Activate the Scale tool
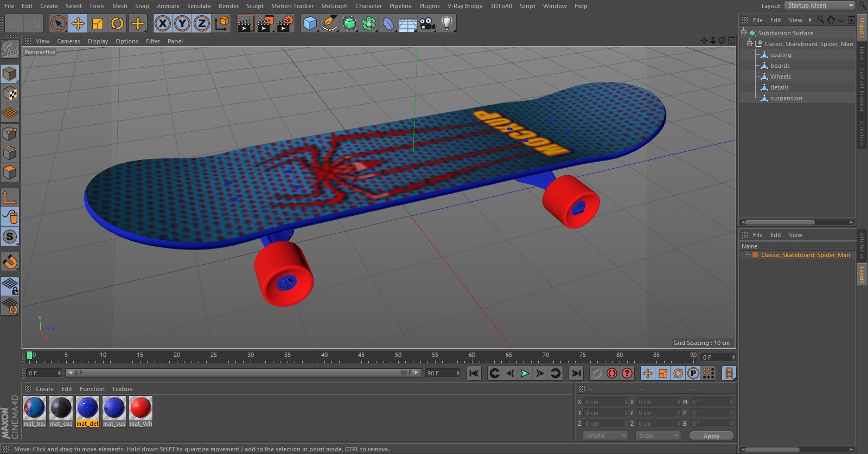Screen dimensions: 868x454 tap(98, 23)
